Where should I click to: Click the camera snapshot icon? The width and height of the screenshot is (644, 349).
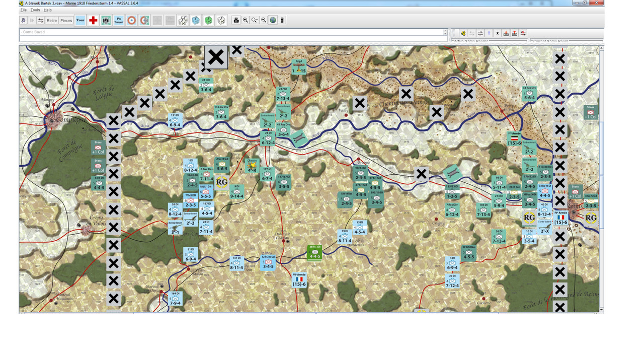[236, 20]
